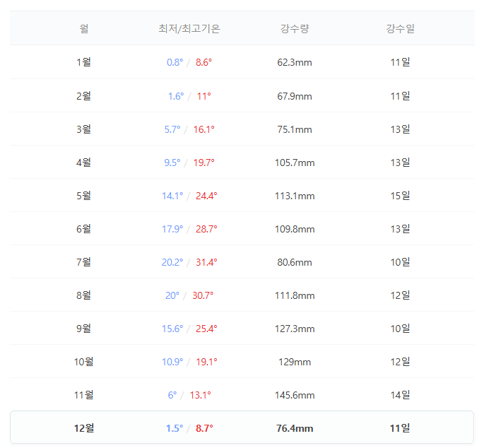Click the 127.3mm precipitation value
Viewport: 484px width, 448px height.
pyautogui.click(x=295, y=329)
